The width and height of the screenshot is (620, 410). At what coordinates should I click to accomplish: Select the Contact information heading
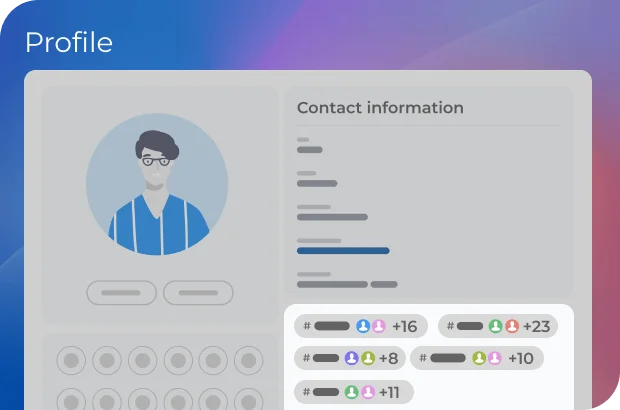point(380,108)
